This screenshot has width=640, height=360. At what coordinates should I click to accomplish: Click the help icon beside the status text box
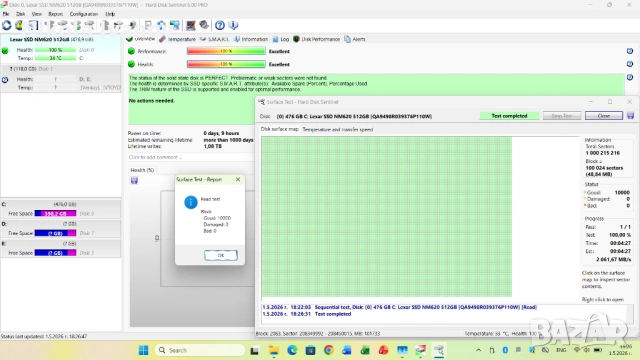pyautogui.click(x=630, y=77)
